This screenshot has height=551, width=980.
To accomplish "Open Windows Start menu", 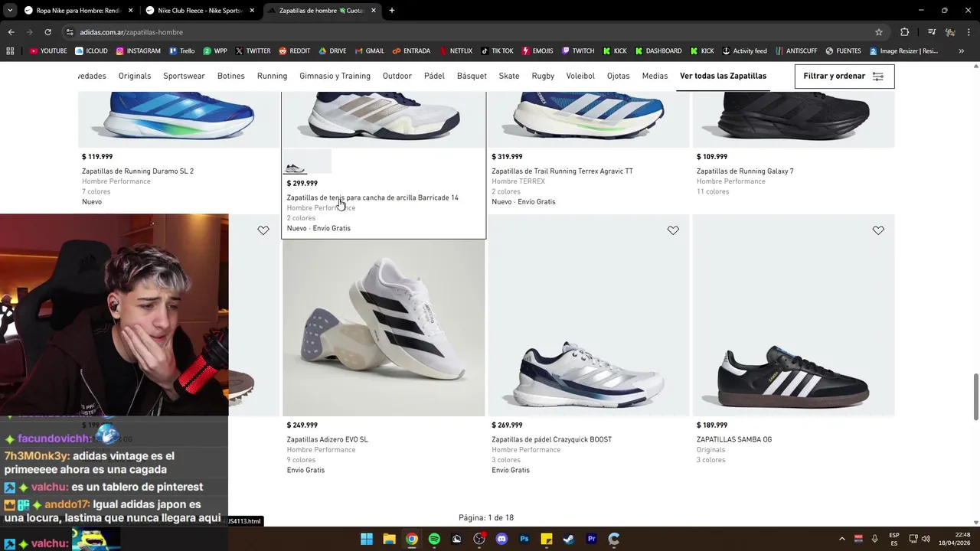I will coord(367,539).
